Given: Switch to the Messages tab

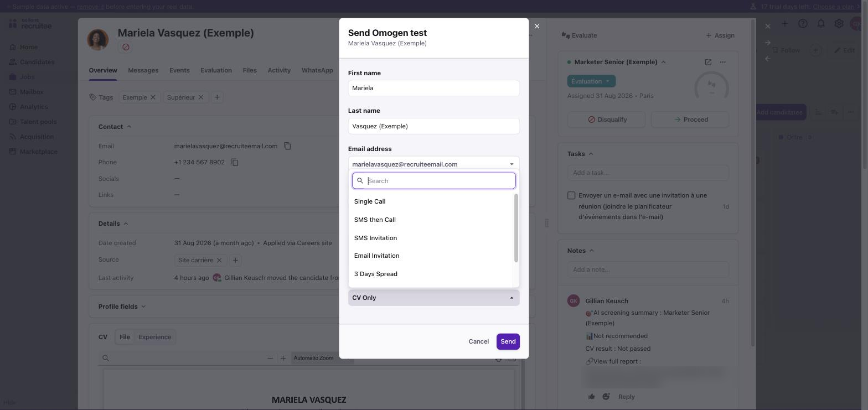Looking at the screenshot, I should click(143, 70).
